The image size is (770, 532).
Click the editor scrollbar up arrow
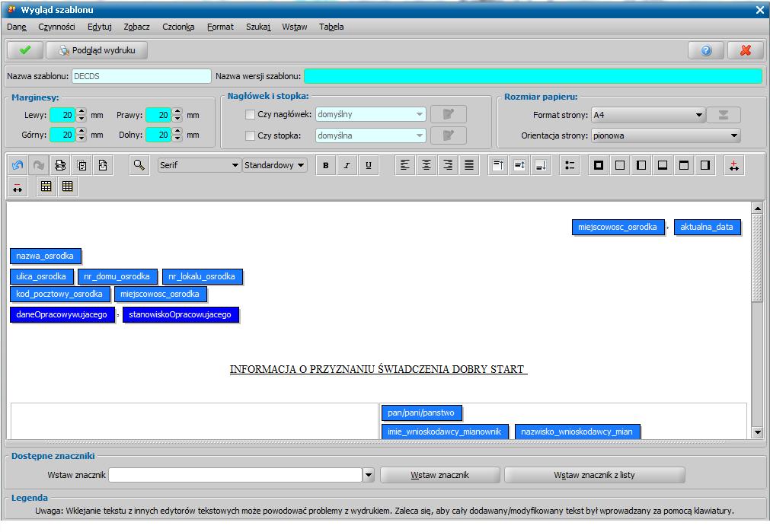click(x=757, y=209)
